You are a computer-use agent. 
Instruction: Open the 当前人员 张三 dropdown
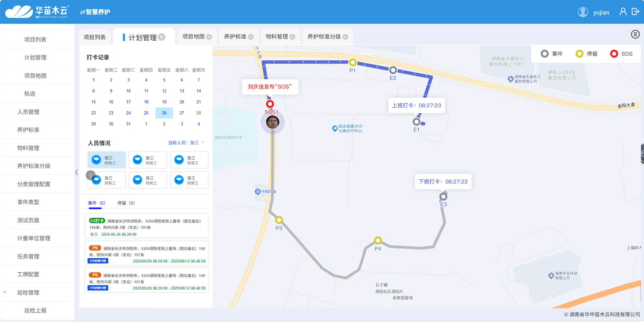click(x=186, y=143)
